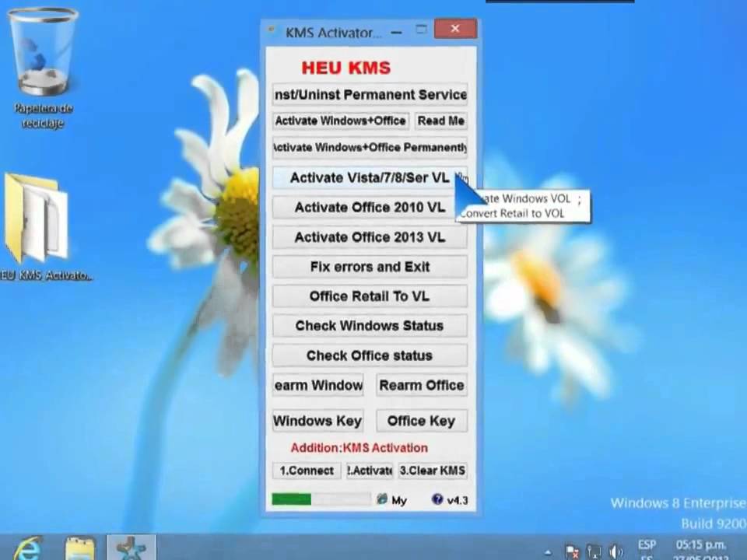Screen dimensions: 747x560
Task: Click the Addition:KMS Activation label
Action: point(359,448)
